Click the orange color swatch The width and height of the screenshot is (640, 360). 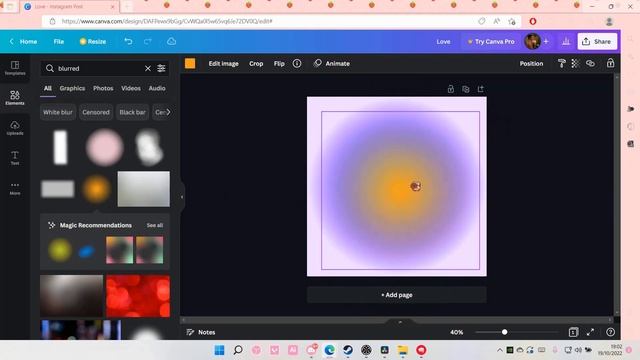click(x=190, y=63)
